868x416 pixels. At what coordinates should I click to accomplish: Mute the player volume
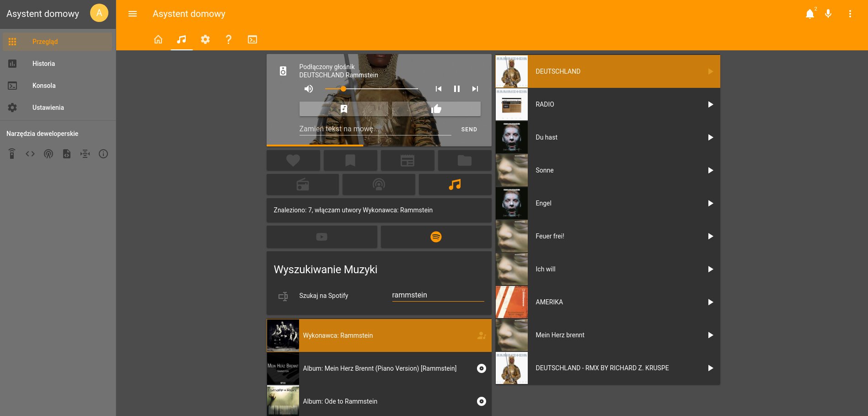coord(309,89)
